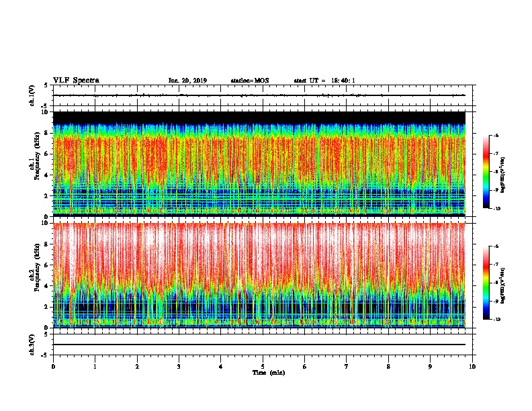Click the time axis tick label "6"

tap(305, 366)
